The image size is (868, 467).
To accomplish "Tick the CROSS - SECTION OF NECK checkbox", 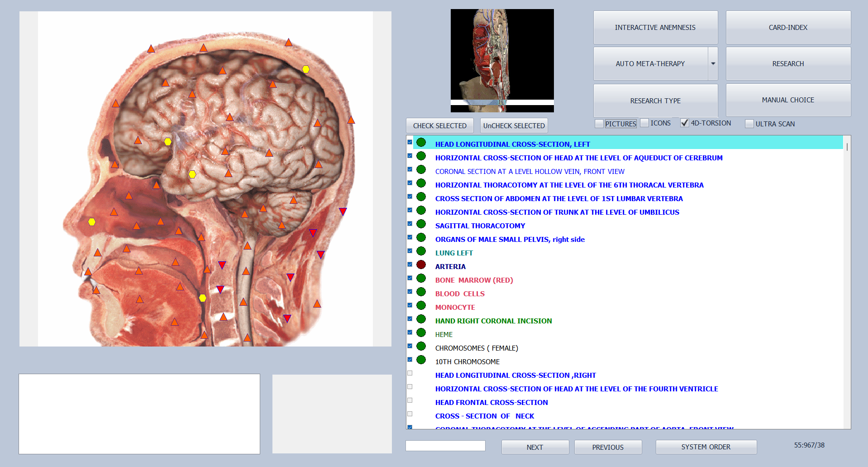I will (410, 414).
